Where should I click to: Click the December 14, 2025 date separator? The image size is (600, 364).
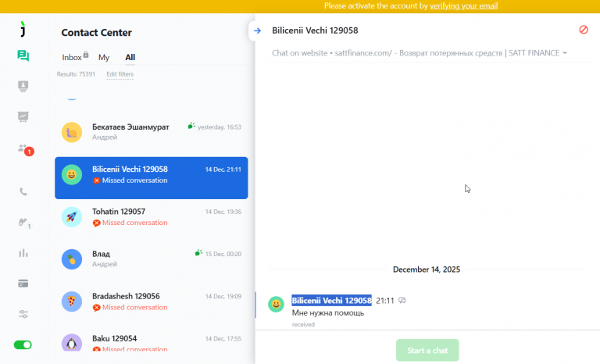427,269
